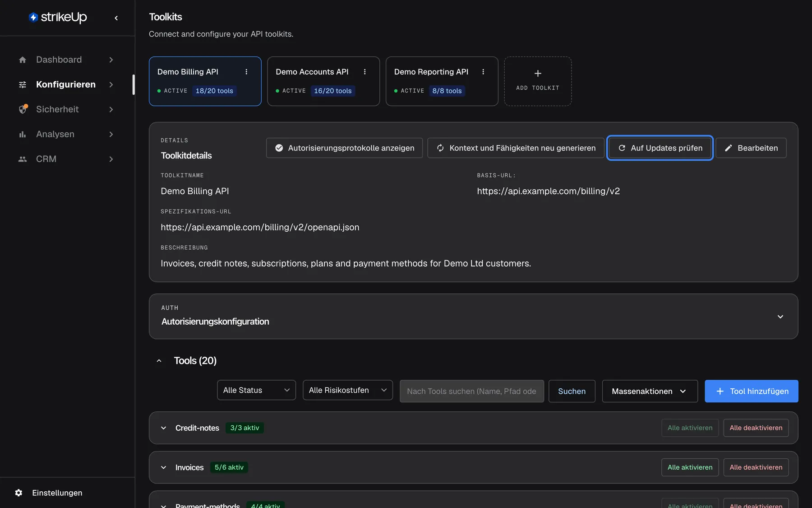Click the tool search input field

pyautogui.click(x=472, y=391)
